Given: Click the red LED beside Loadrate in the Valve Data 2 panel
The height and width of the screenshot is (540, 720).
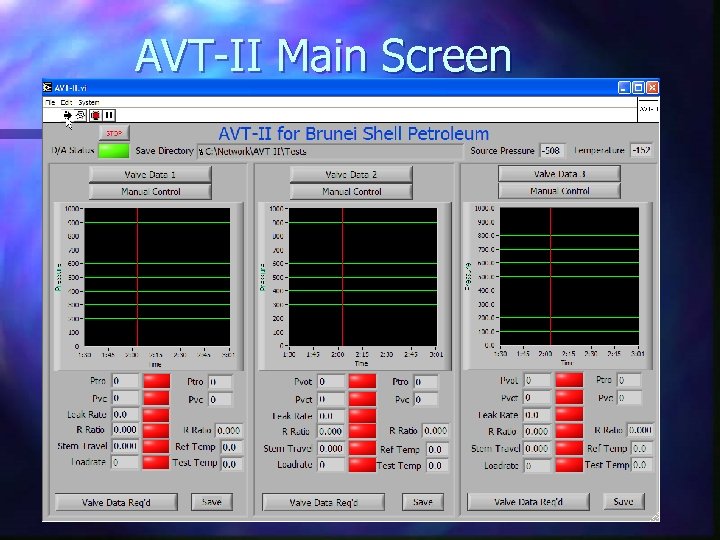Looking at the screenshot, I should coord(362,464).
